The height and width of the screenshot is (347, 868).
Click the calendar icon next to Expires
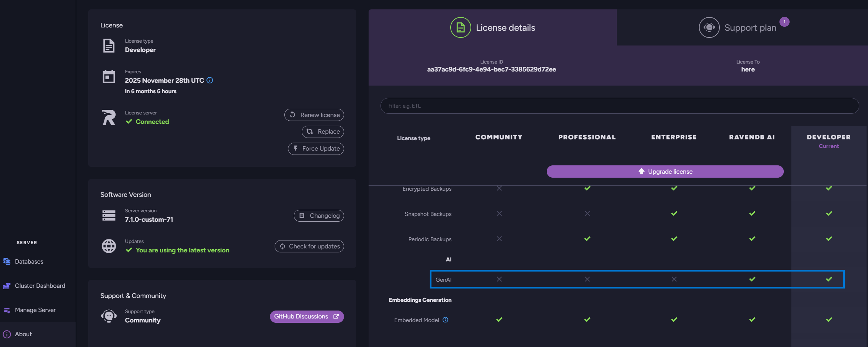pyautogui.click(x=108, y=76)
